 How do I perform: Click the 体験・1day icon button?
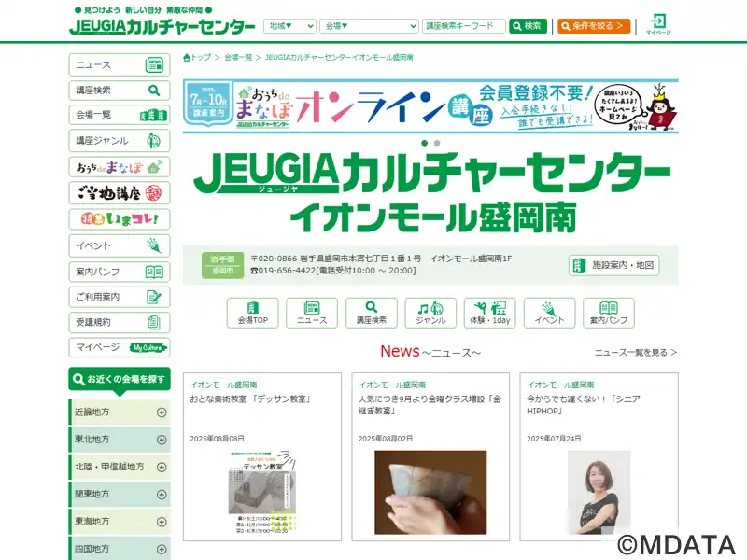[490, 313]
